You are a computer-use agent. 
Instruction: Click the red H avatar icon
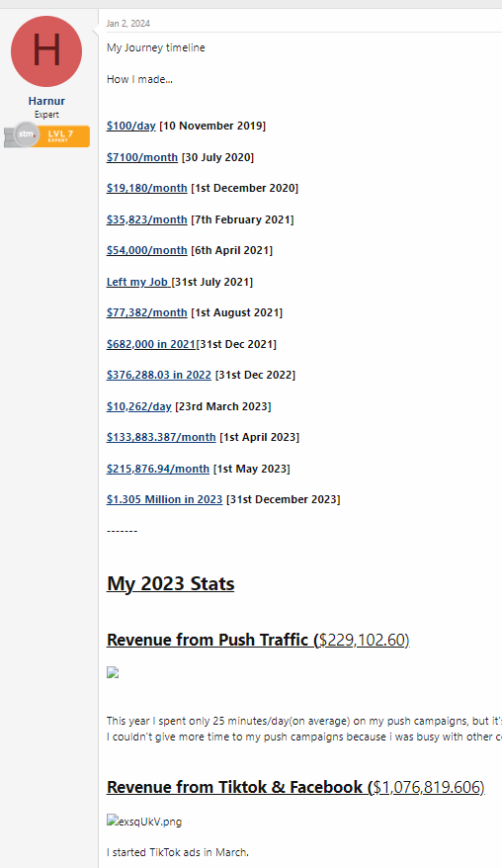click(x=46, y=51)
